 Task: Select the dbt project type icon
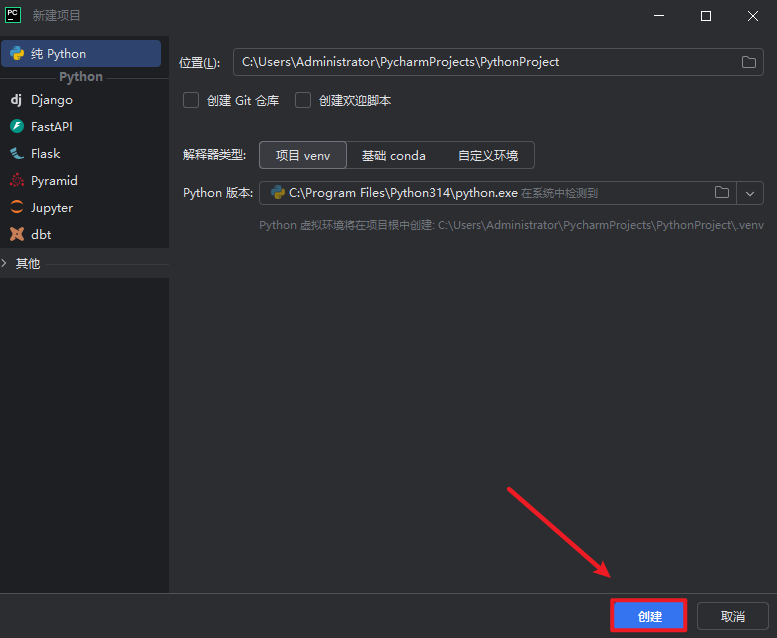tap(16, 235)
